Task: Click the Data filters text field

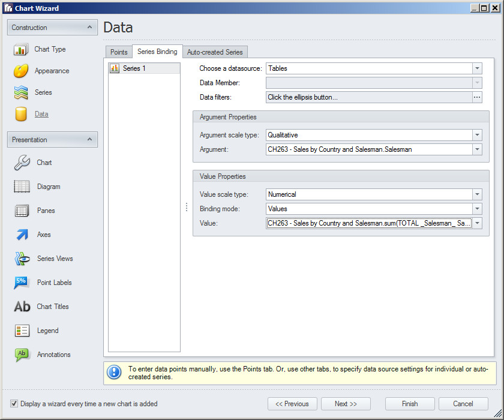Action: click(369, 97)
